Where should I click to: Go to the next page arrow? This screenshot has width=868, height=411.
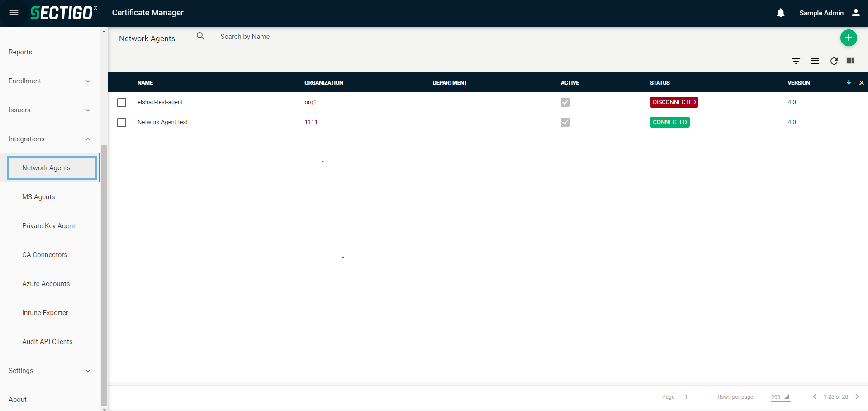pos(857,397)
